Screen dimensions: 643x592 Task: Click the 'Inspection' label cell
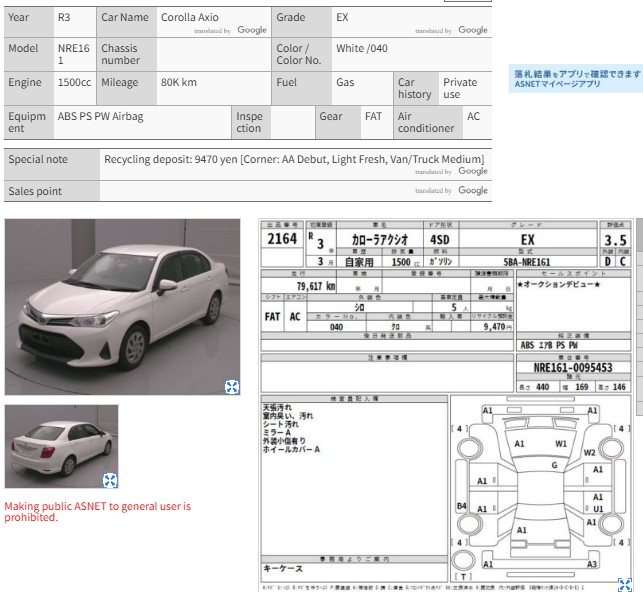point(249,122)
